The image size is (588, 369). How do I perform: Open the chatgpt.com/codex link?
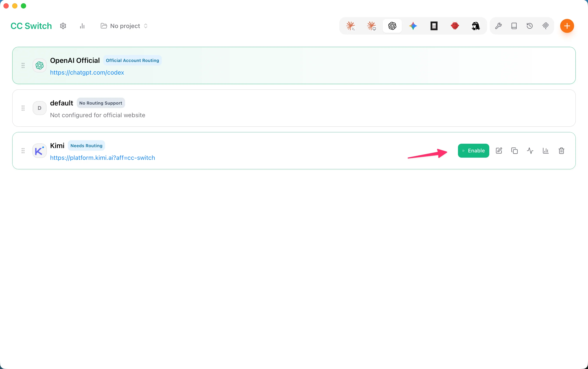click(87, 72)
